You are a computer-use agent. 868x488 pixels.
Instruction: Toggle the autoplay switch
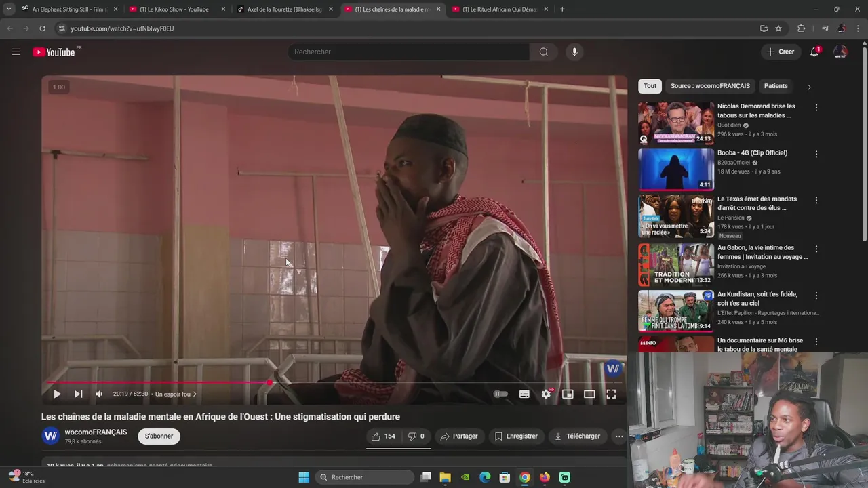coord(500,394)
